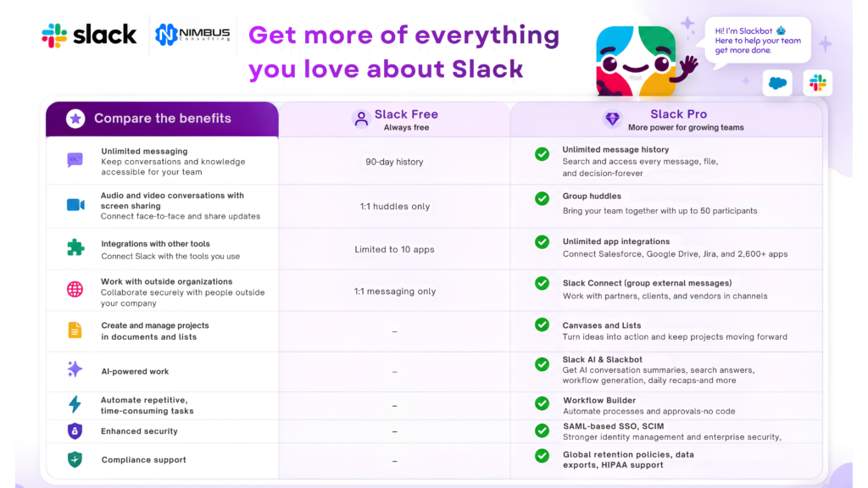Click the green check next to Group huddles

(x=542, y=198)
